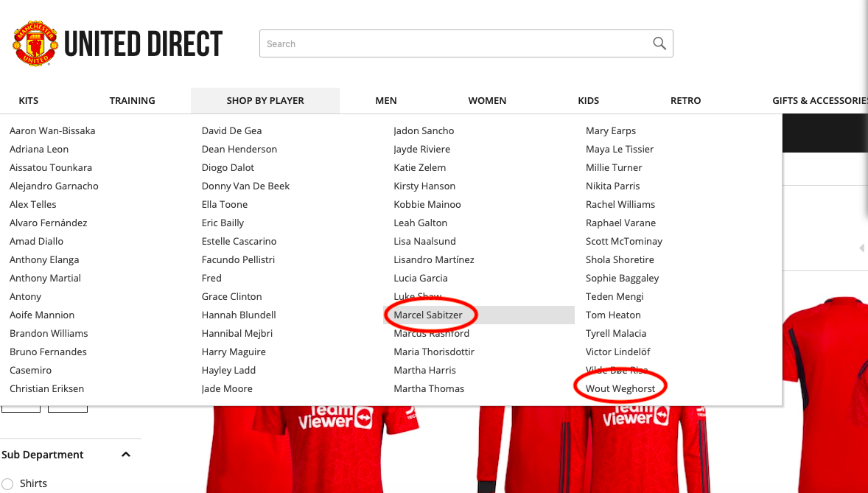This screenshot has width=868, height=493.
Task: Choose Wout Weghorst from player list
Action: [x=620, y=388]
